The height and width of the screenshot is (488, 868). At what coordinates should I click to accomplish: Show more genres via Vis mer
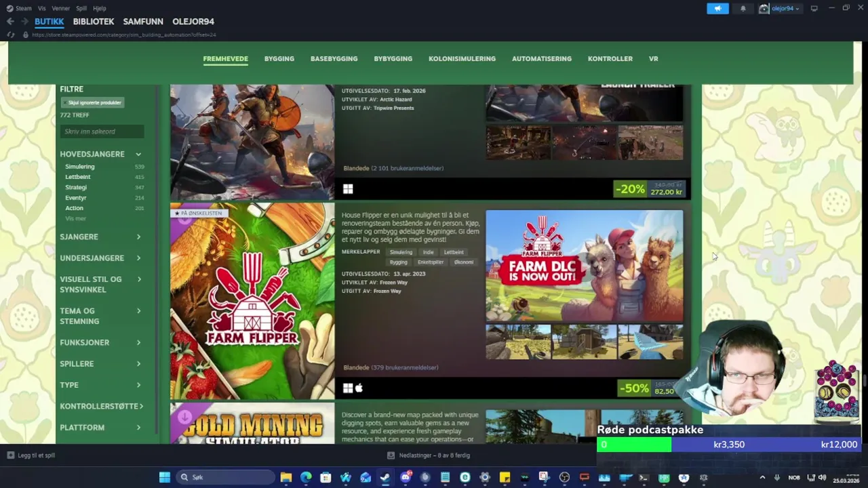click(x=76, y=219)
